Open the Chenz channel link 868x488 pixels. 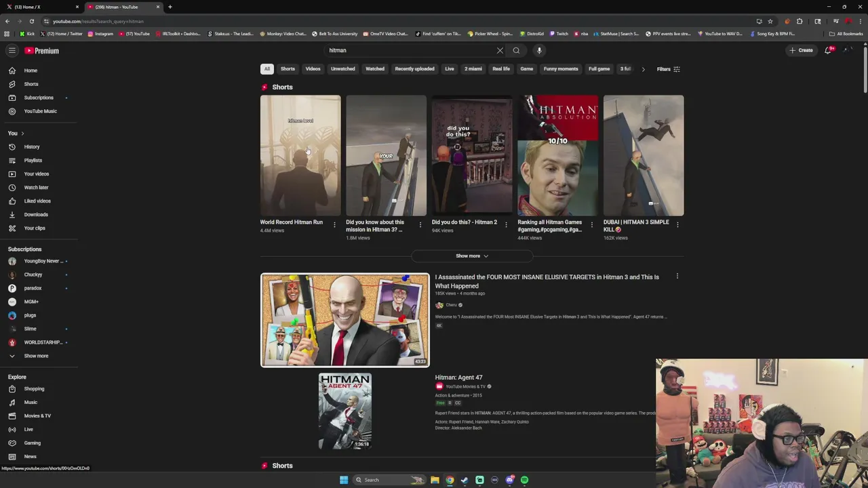451,305
